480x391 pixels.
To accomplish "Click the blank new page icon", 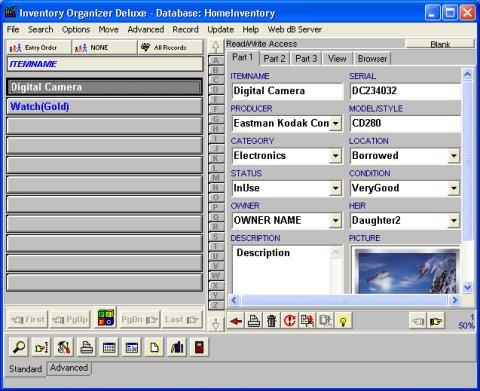I will pyautogui.click(x=154, y=347).
